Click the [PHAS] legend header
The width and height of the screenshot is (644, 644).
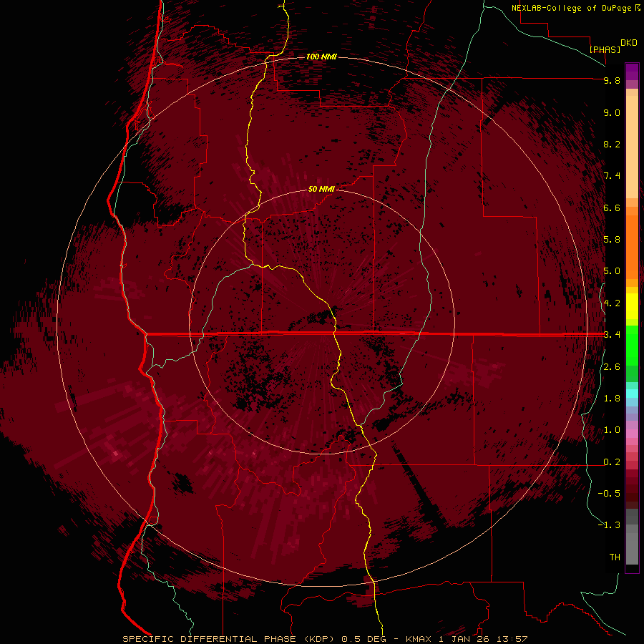click(605, 49)
